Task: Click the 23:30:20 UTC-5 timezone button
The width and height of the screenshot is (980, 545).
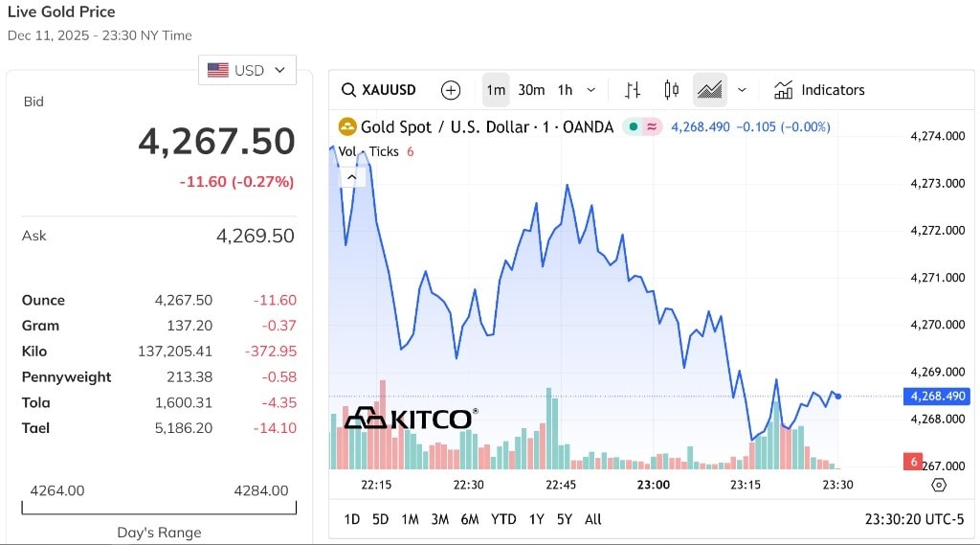Action: tap(914, 519)
